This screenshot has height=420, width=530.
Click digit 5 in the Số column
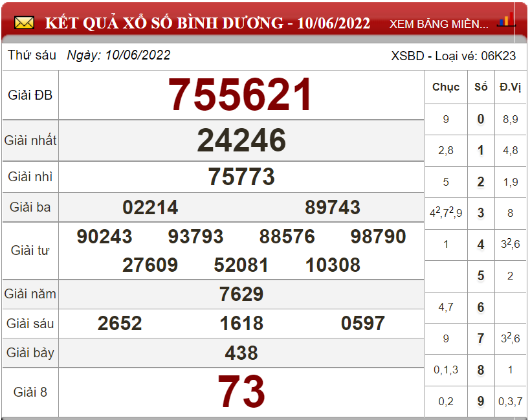[481, 276]
